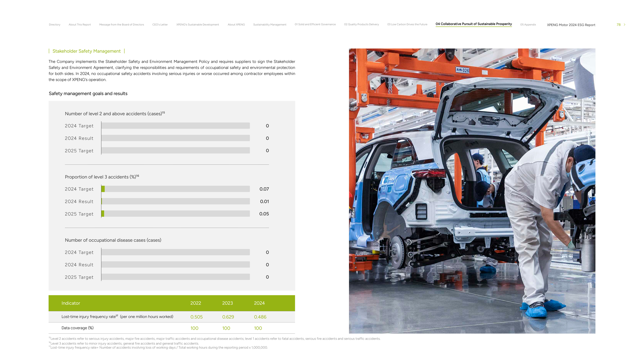Open XPENG's Sustainable Development section
The width and height of the screenshot is (644, 362).
tap(198, 24)
